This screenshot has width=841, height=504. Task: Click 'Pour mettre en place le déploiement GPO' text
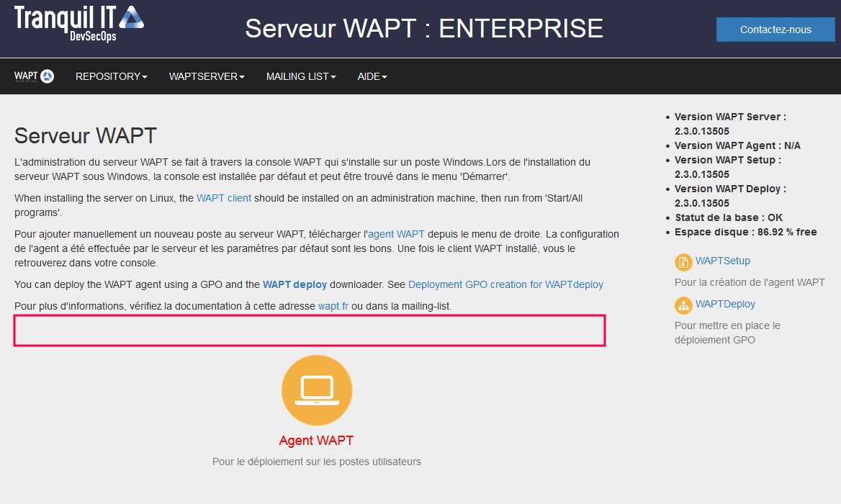pos(727,333)
